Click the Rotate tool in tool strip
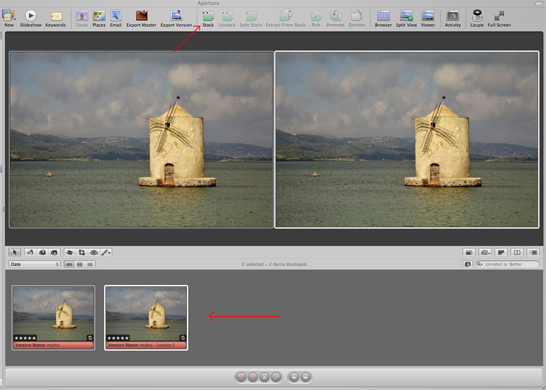 tap(30, 252)
